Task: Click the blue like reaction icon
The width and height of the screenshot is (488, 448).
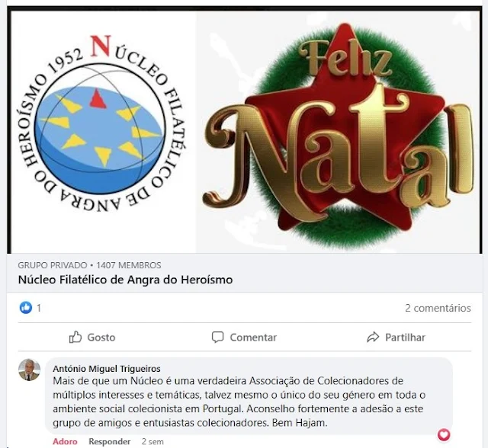Action: (x=26, y=308)
